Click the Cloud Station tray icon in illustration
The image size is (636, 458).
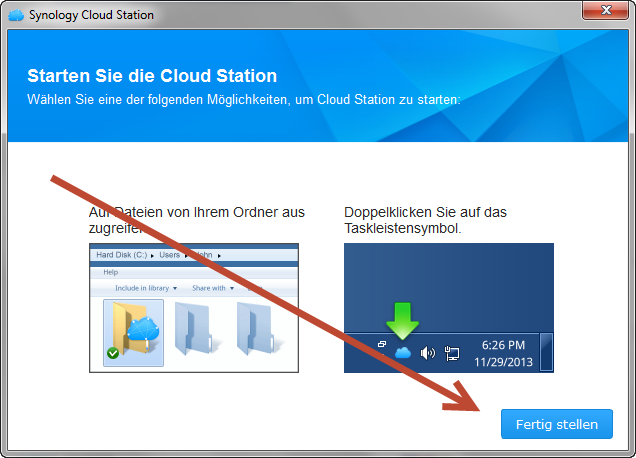point(403,353)
